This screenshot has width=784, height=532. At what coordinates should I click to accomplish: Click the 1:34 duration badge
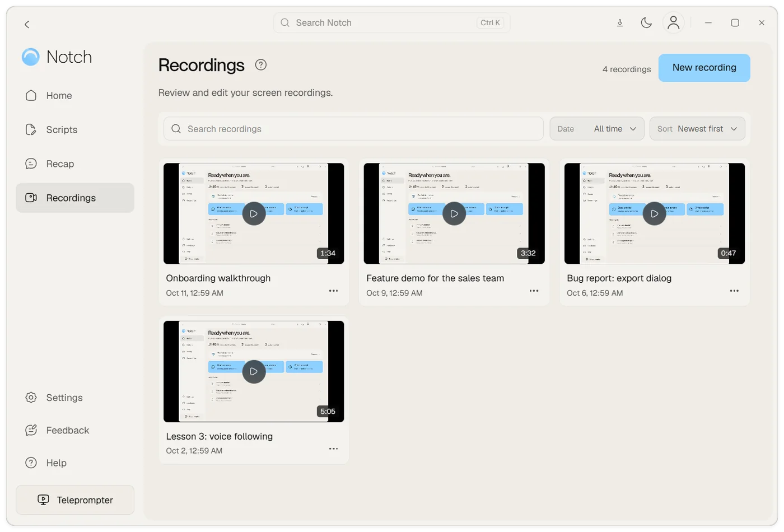coord(328,253)
